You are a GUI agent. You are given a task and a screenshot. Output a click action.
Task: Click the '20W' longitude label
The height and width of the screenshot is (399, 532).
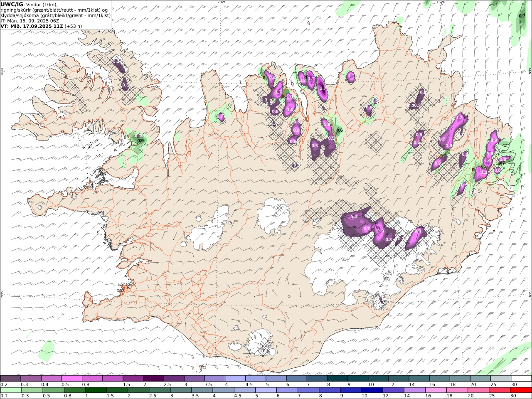[221, 2]
